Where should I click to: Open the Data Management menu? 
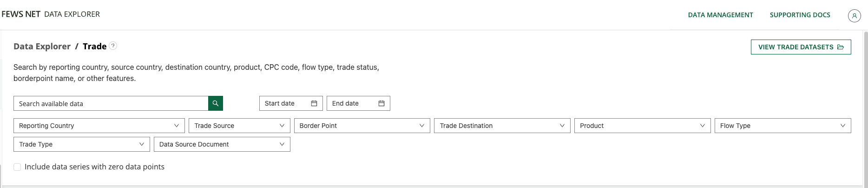(x=720, y=15)
